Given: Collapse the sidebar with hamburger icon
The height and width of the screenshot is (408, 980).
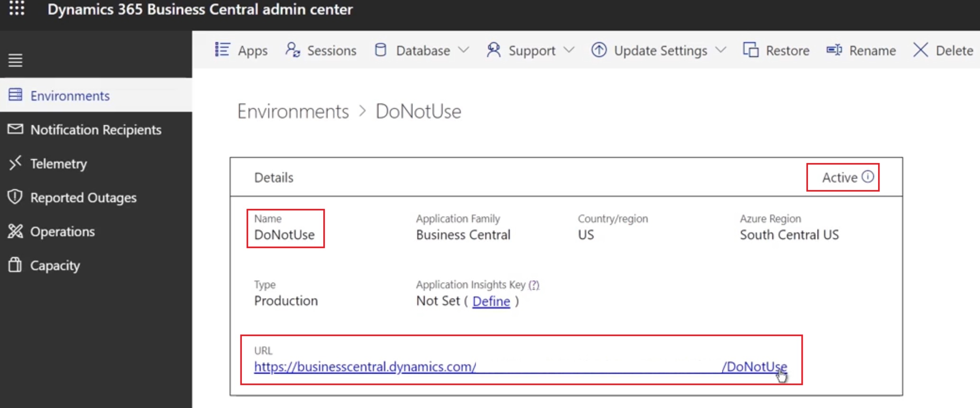Looking at the screenshot, I should coord(15,60).
